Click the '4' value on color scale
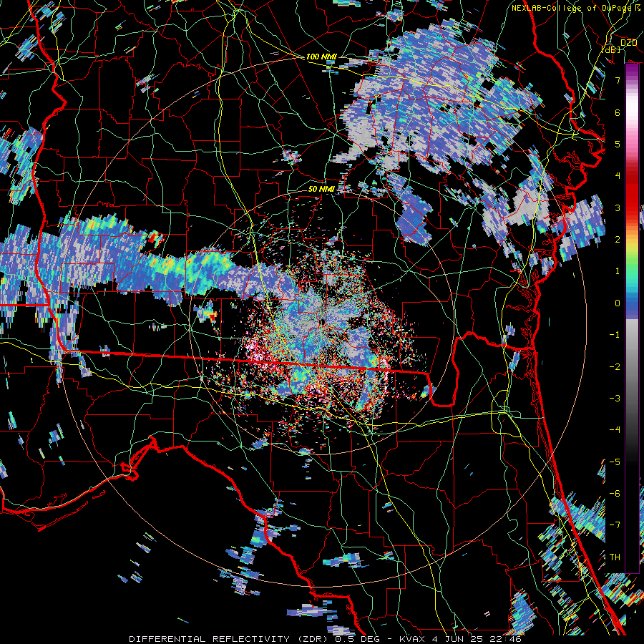644x644 pixels. tap(618, 176)
